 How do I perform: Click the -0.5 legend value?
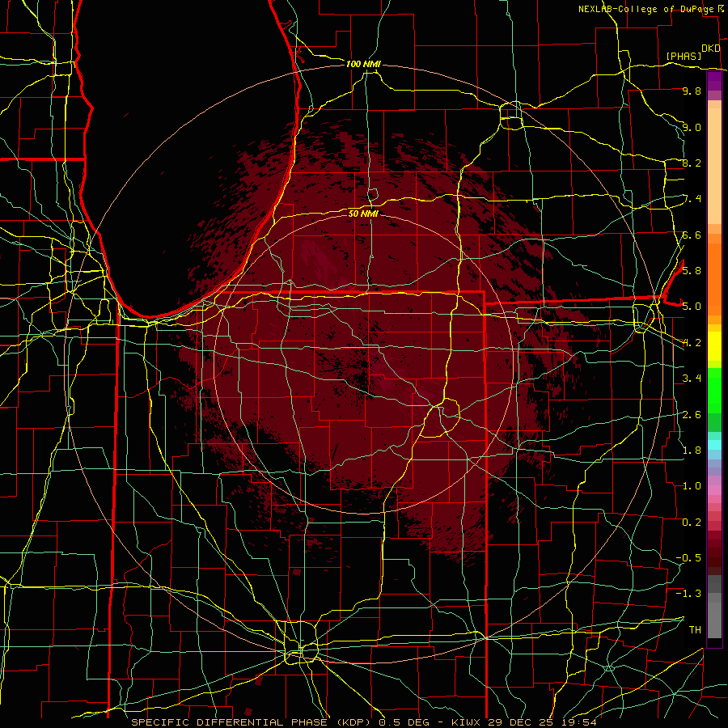pyautogui.click(x=688, y=557)
